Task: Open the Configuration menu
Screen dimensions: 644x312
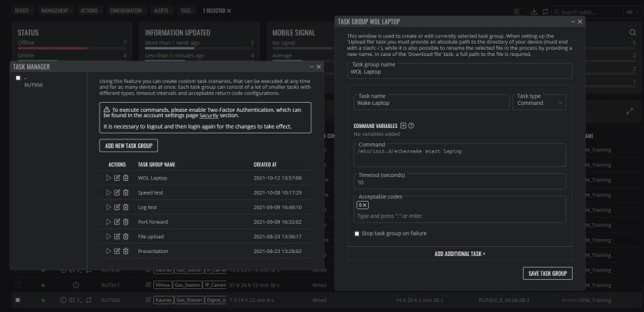Action: [128, 11]
